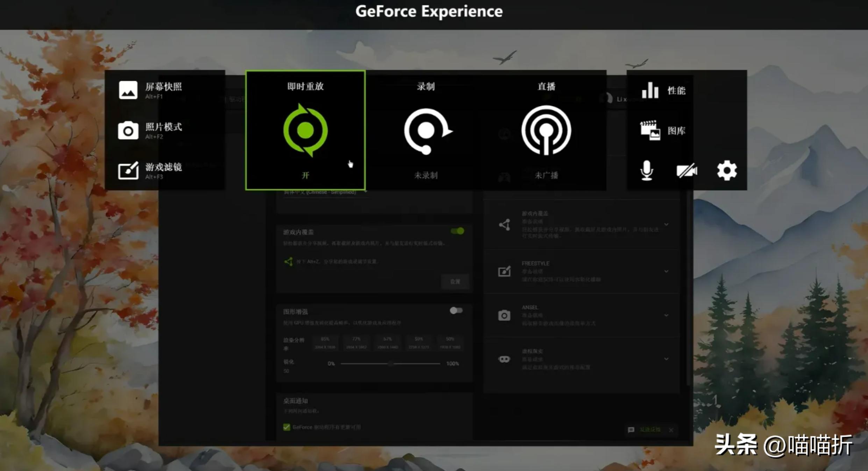
Task: Click the 设置 button in overlay section
Action: click(455, 282)
